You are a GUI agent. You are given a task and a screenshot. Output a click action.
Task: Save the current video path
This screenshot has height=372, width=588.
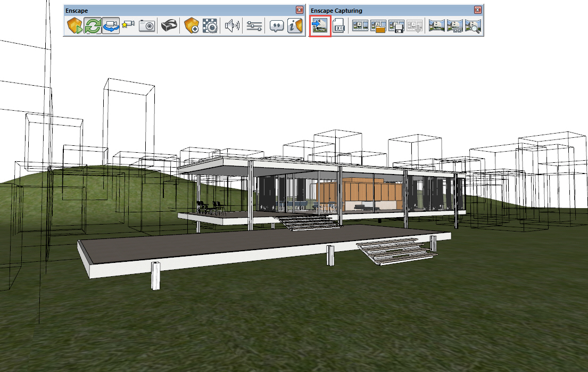pyautogui.click(x=396, y=26)
